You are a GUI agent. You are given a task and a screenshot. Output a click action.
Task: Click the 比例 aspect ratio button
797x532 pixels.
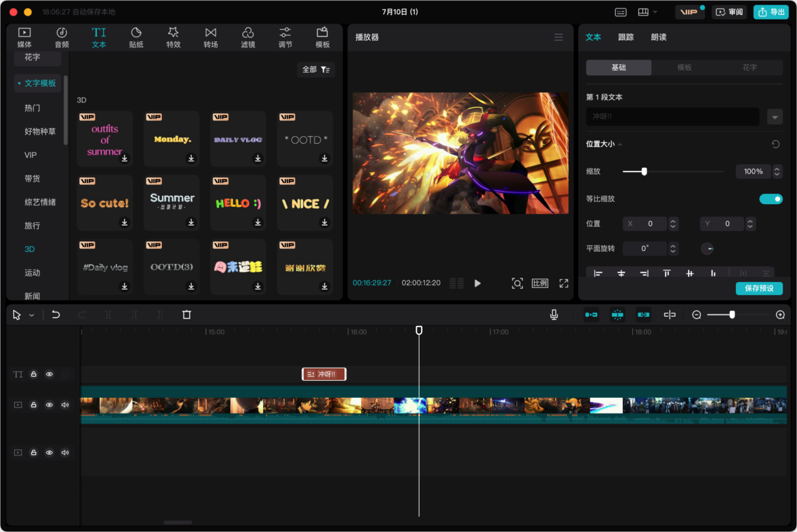539,283
